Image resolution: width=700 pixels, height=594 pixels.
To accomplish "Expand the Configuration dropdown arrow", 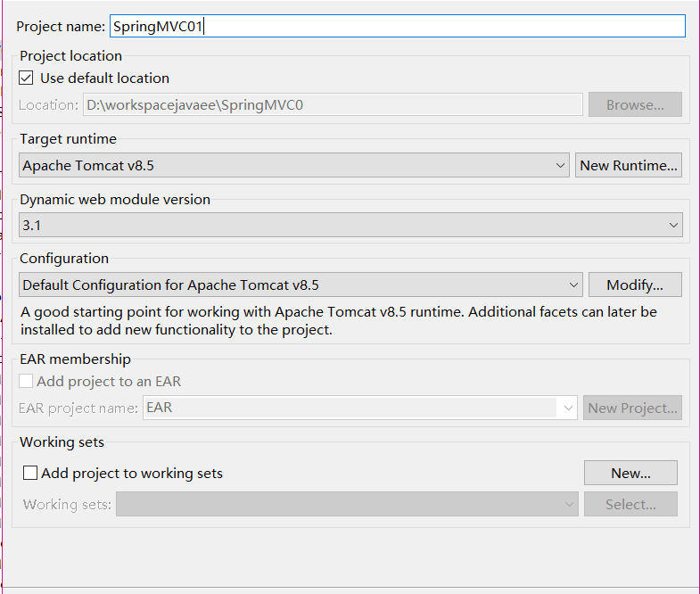I will [x=573, y=285].
